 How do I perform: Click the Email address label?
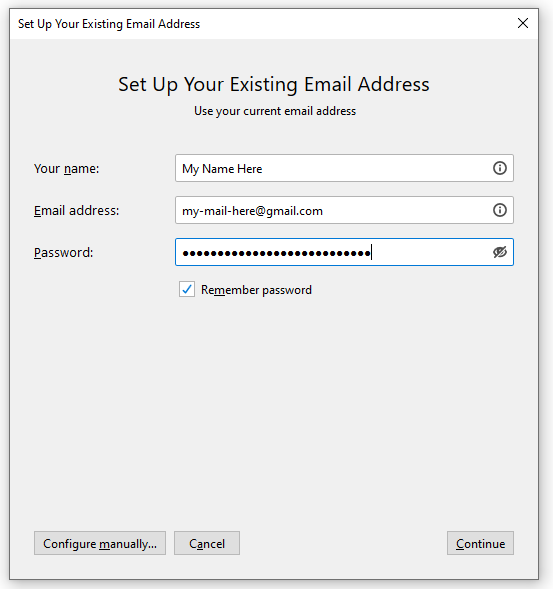tap(76, 211)
